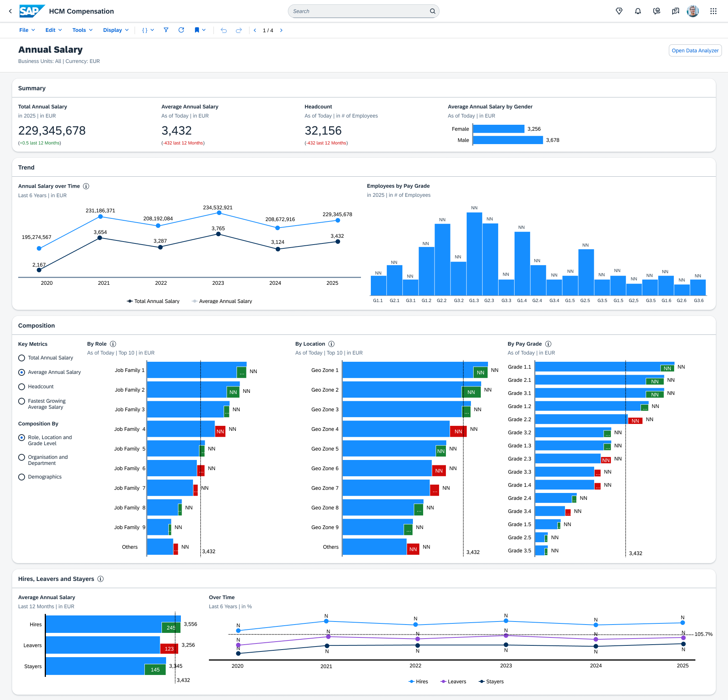
Task: Open the support headset icon
Action: (657, 11)
